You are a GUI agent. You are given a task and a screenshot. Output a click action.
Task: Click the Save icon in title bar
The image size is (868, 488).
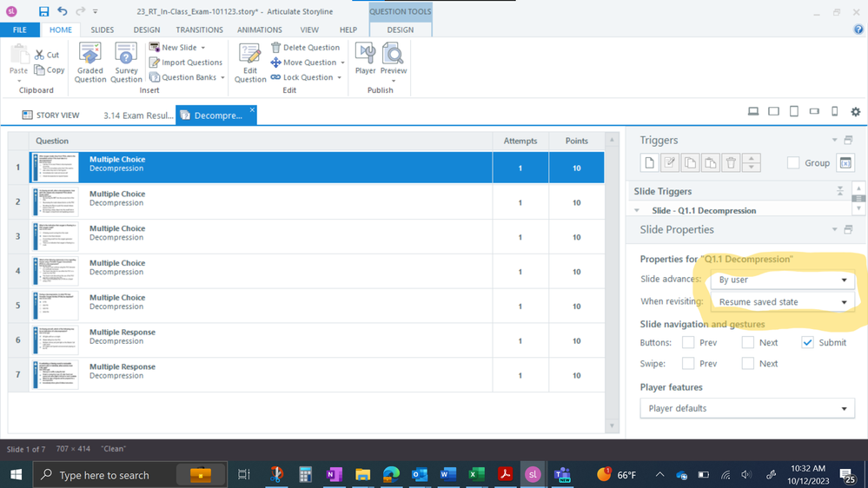[43, 11]
